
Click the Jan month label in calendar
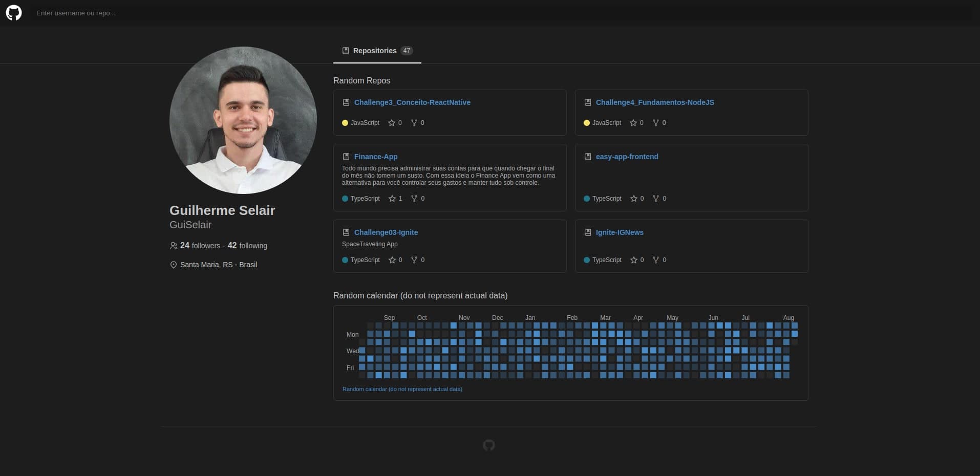(530, 318)
